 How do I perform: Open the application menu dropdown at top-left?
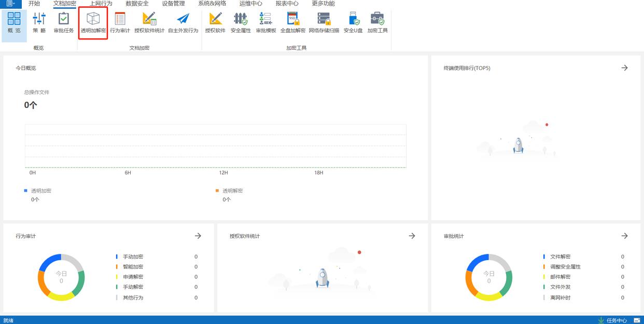pos(11,4)
